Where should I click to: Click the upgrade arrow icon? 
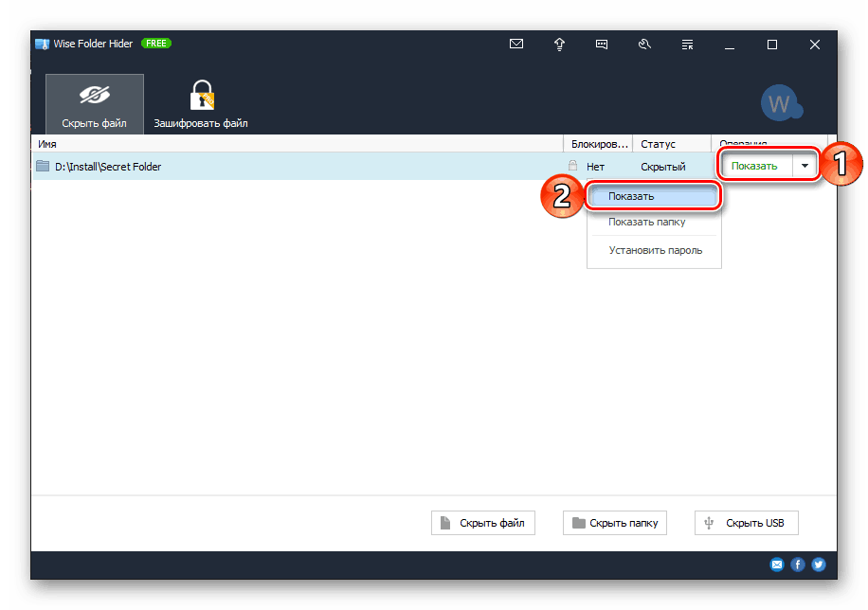[559, 44]
